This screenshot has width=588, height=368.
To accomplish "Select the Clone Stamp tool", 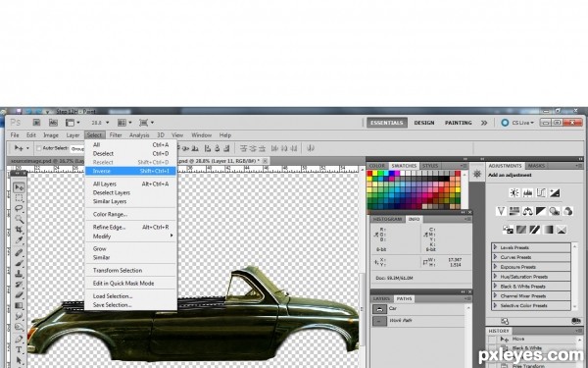I will pyautogui.click(x=19, y=274).
